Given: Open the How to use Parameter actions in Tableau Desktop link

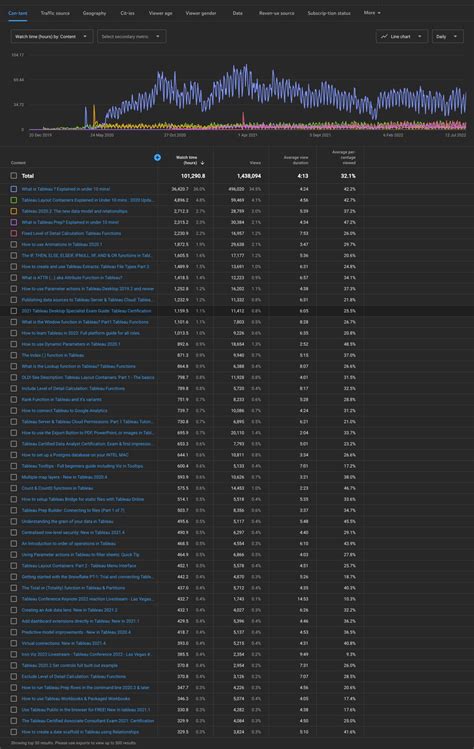Looking at the screenshot, I should (87, 289).
